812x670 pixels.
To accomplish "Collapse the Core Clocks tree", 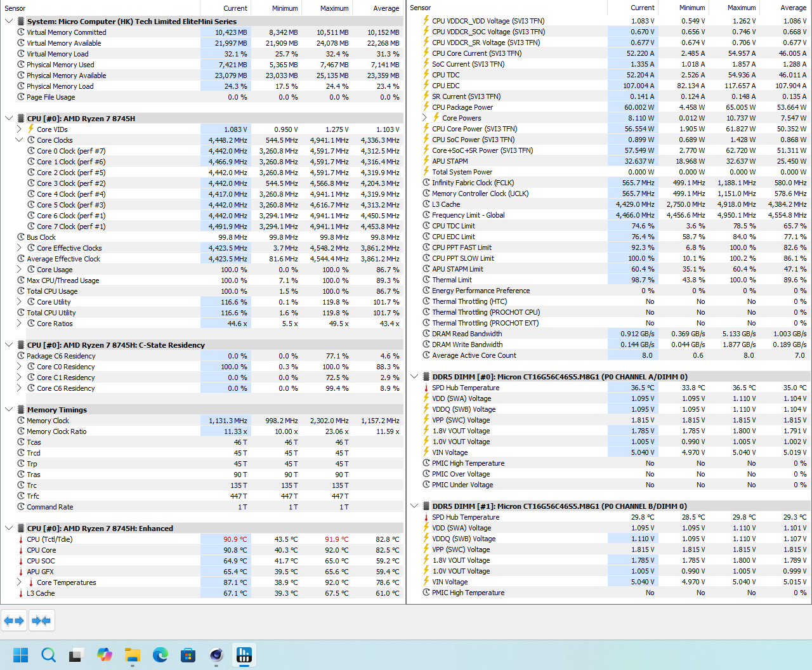I will tap(19, 140).
